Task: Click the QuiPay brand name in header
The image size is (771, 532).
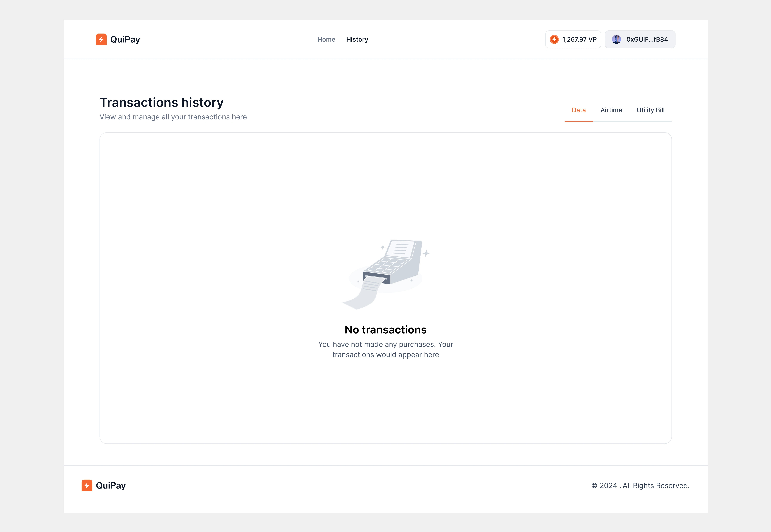Action: [125, 39]
